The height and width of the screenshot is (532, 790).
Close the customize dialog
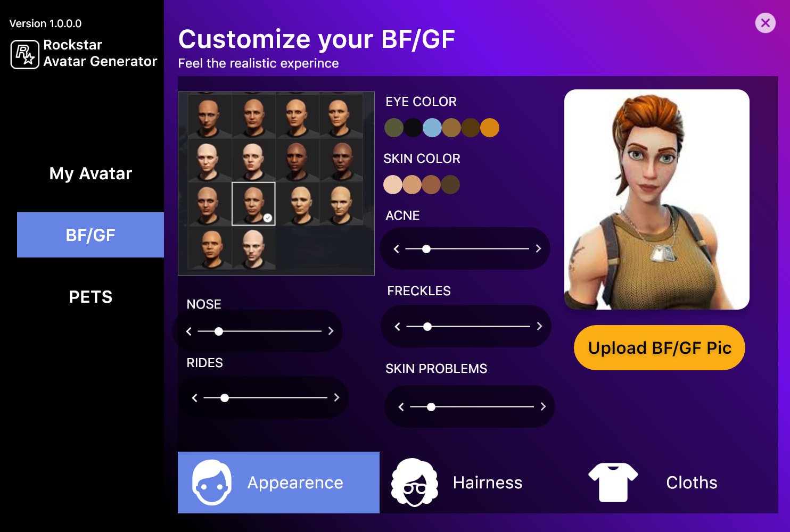(x=766, y=23)
